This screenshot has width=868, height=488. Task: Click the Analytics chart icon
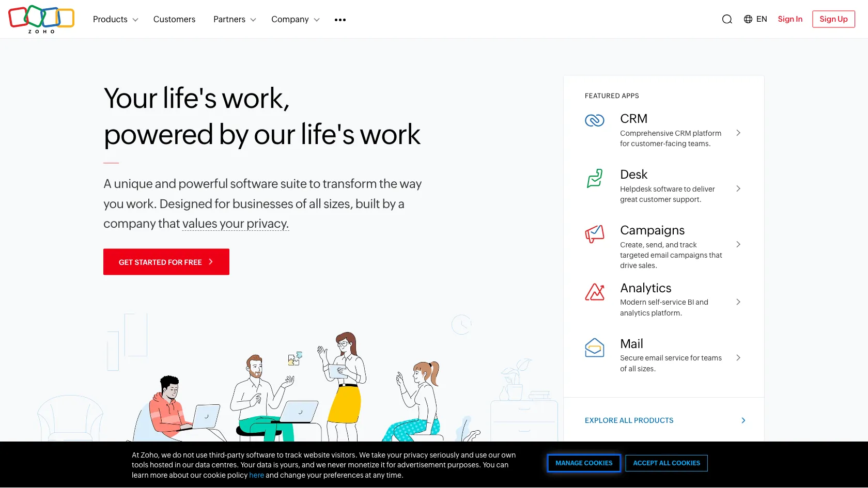(594, 292)
